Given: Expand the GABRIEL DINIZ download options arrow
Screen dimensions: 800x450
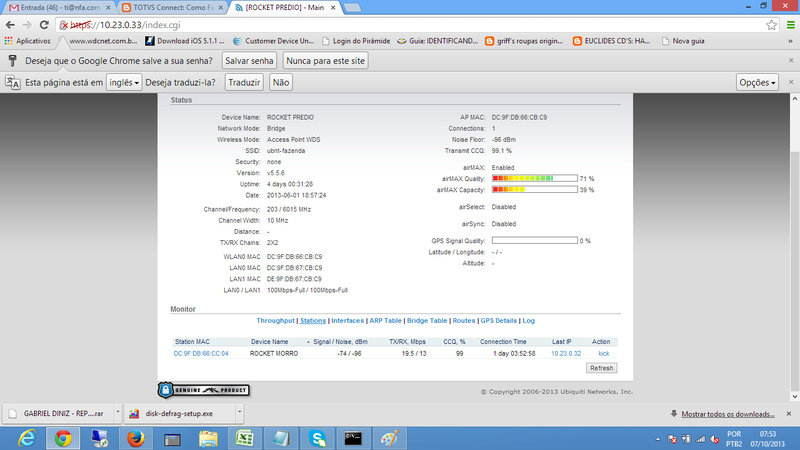Looking at the screenshot, I should 117,412.
